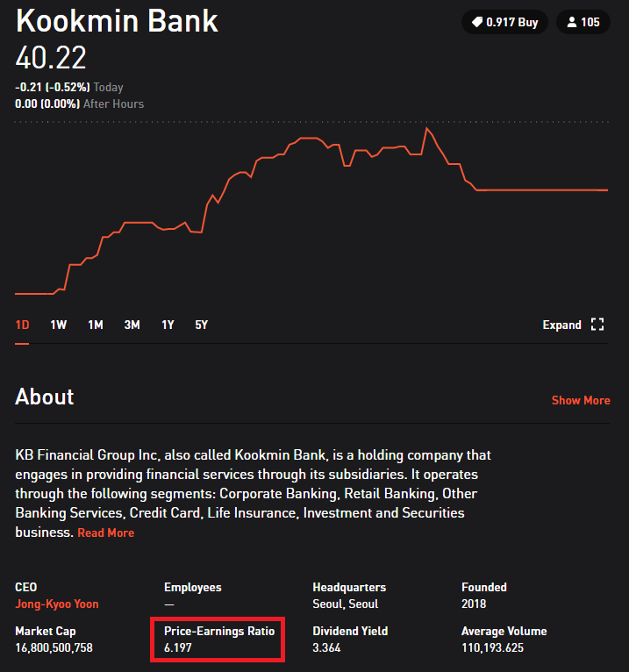
Task: Open Show More in About section
Action: tap(581, 400)
